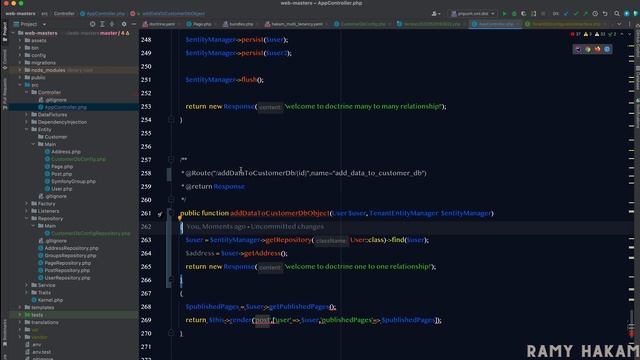The width and height of the screenshot is (640, 360).
Task: Open in PhpStorm built-in preview browser icon
Action: click(x=578, y=49)
